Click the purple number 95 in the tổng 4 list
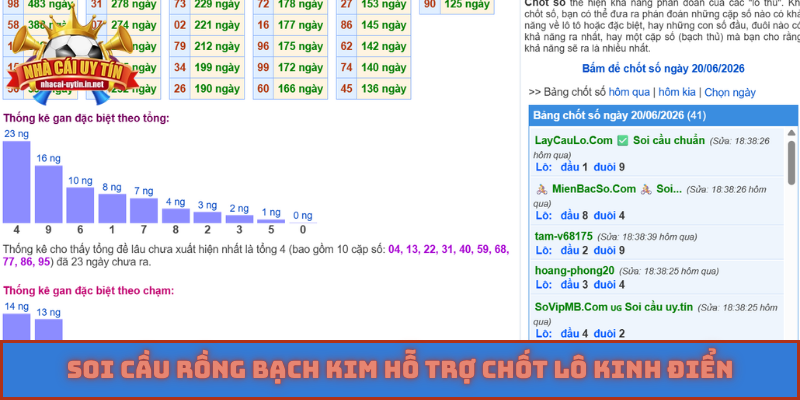Image resolution: width=800 pixels, height=400 pixels. coord(44,262)
